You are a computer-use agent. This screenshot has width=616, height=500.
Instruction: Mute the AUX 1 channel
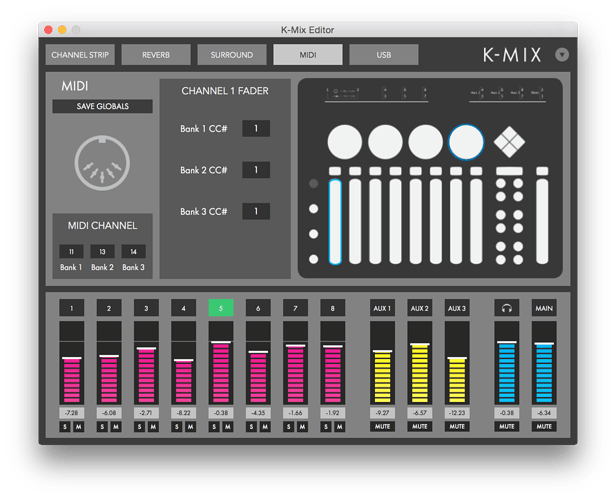(x=382, y=426)
